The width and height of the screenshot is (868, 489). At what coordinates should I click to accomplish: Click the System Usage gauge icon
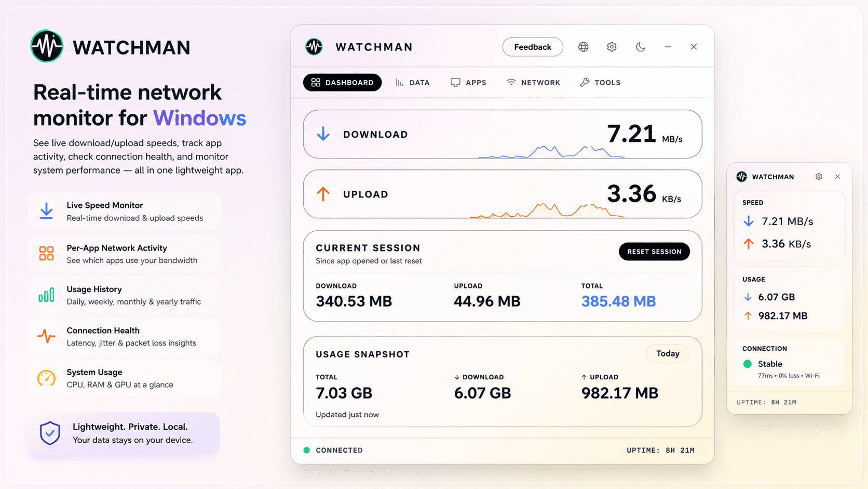point(46,378)
